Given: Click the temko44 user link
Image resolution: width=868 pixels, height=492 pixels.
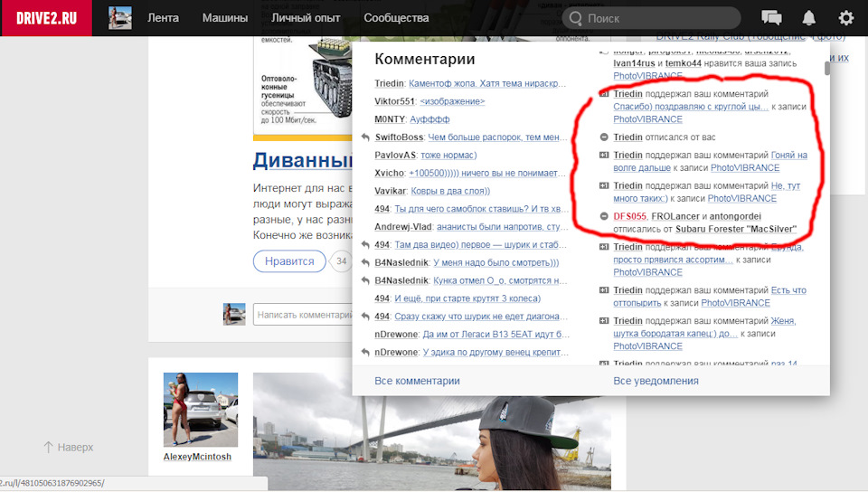Looking at the screenshot, I should coord(684,63).
